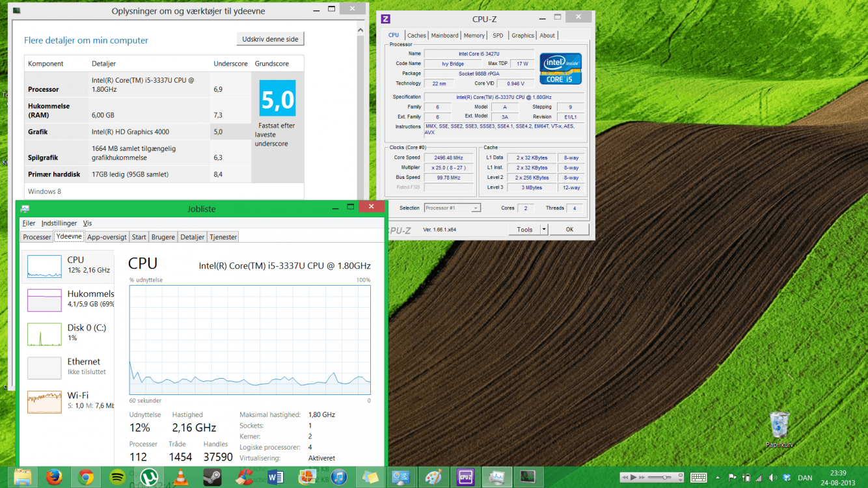The height and width of the screenshot is (488, 868).
Task: Switch to Detaljer tab in Jobliste
Action: pyautogui.click(x=193, y=237)
